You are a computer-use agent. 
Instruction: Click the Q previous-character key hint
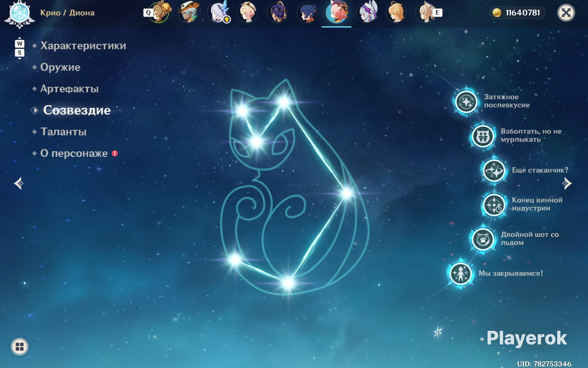[x=148, y=13]
